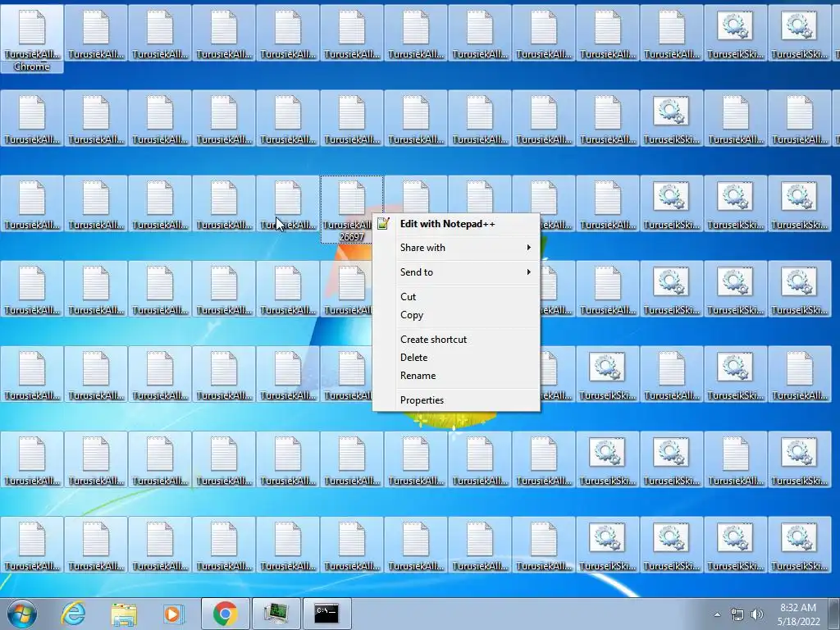The height and width of the screenshot is (630, 840).
Task: Select Copy from the context menu
Action: pos(456,315)
